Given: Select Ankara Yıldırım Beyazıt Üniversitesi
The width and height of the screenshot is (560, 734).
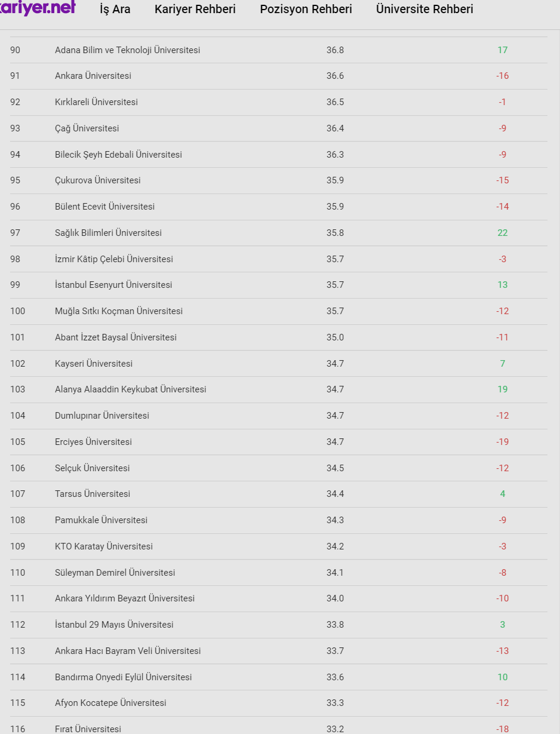Looking at the screenshot, I should point(125,598).
